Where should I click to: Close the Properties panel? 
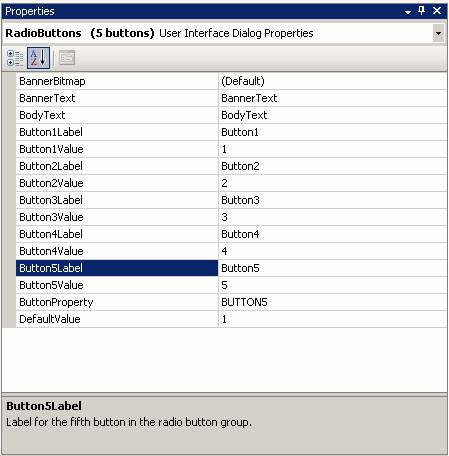437,11
